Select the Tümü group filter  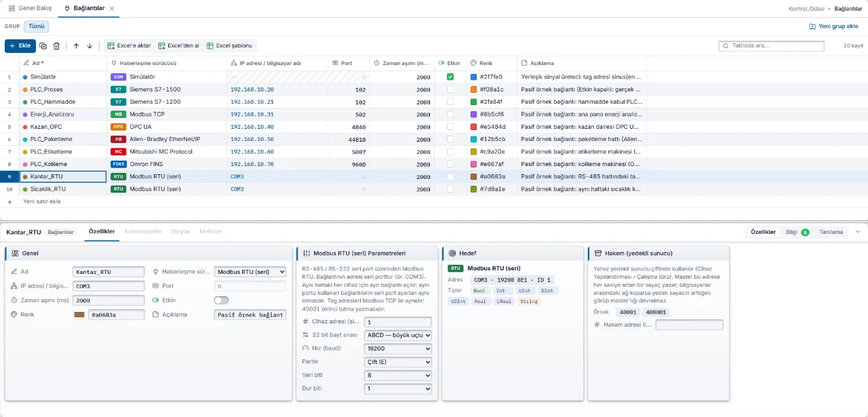[x=36, y=26]
